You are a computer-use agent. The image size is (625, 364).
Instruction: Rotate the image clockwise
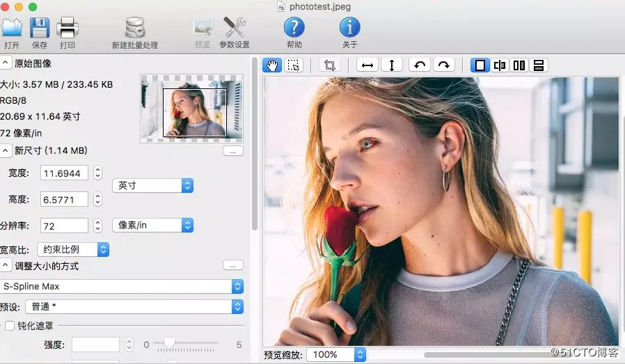[443, 65]
